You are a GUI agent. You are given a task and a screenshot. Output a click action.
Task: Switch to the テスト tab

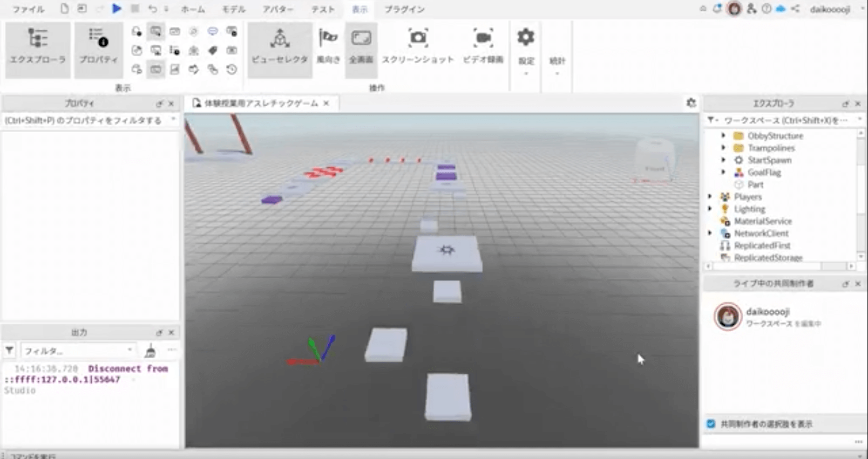coord(322,9)
